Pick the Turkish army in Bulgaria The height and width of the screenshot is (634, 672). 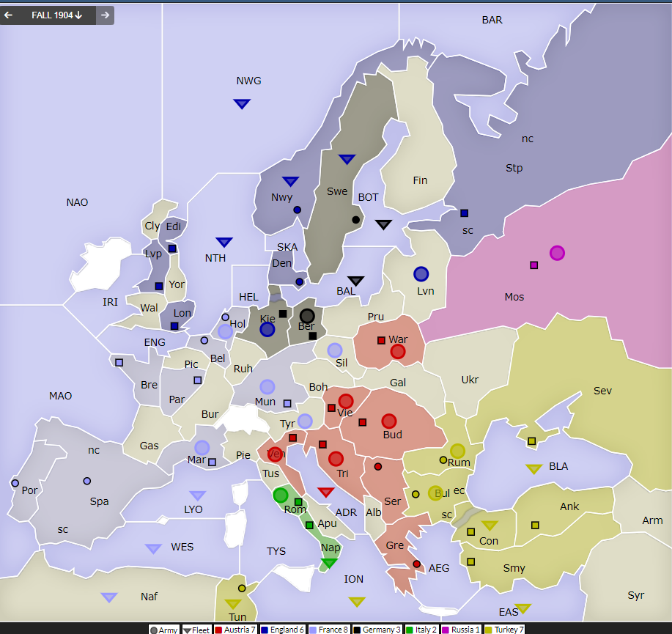click(435, 493)
